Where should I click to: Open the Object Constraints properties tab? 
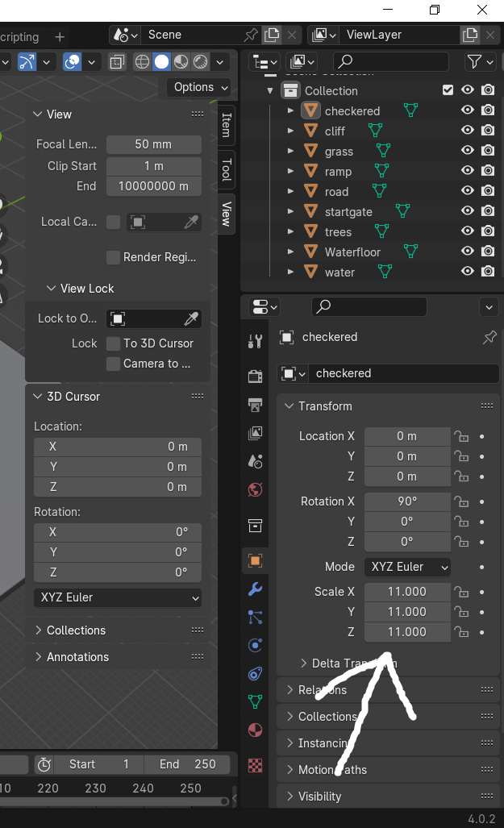point(255,673)
